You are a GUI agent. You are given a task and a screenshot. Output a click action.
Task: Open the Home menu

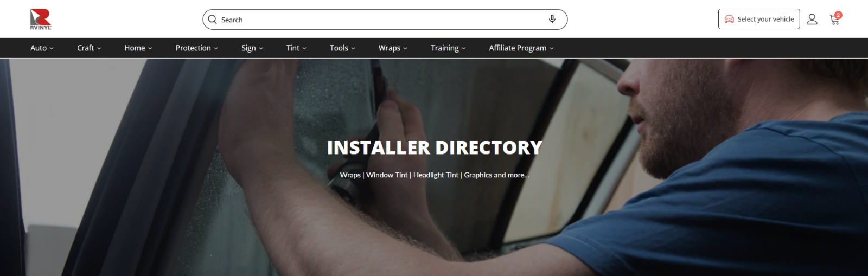138,48
